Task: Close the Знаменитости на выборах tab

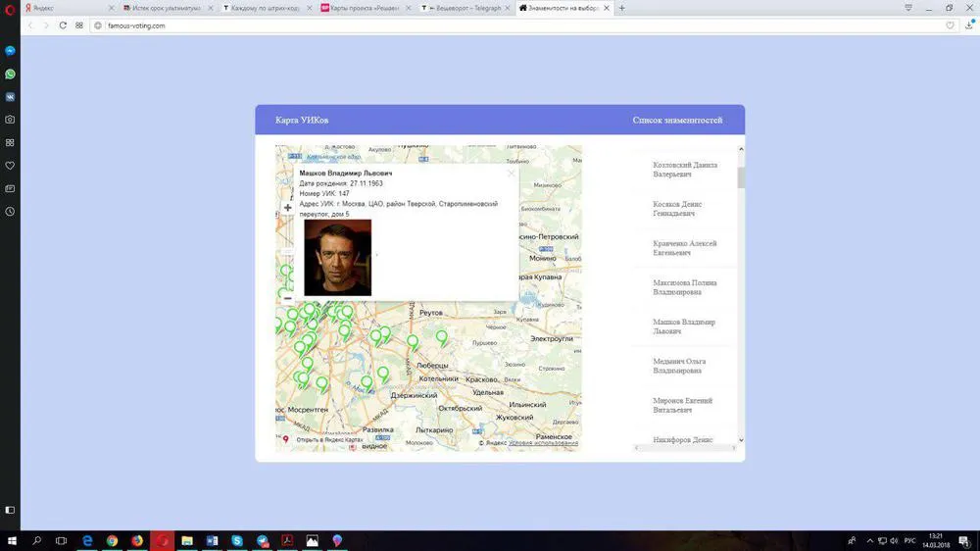Action: (607, 8)
